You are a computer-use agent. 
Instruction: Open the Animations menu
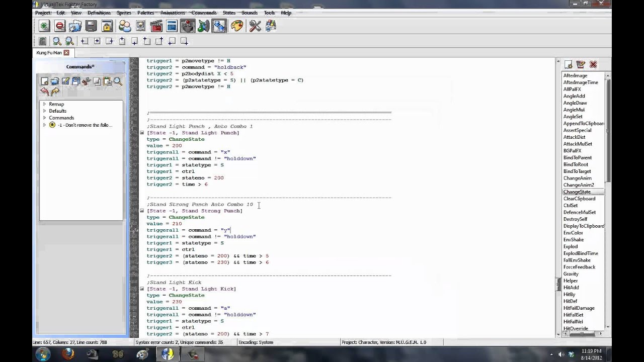click(173, 13)
